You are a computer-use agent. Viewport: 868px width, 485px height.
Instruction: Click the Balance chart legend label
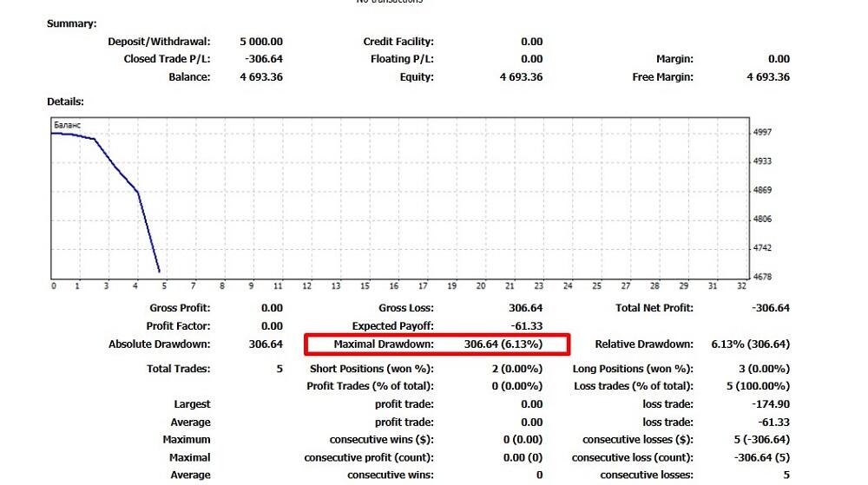click(67, 126)
